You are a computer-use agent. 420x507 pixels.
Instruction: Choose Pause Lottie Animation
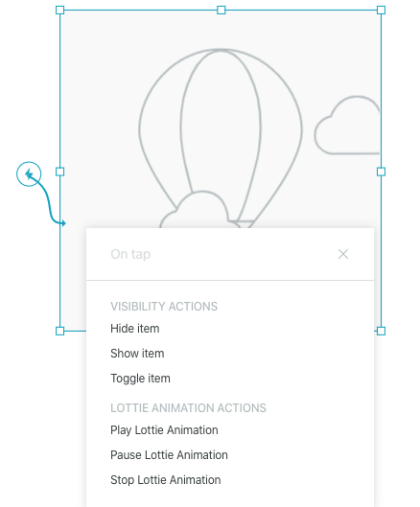coord(169,455)
